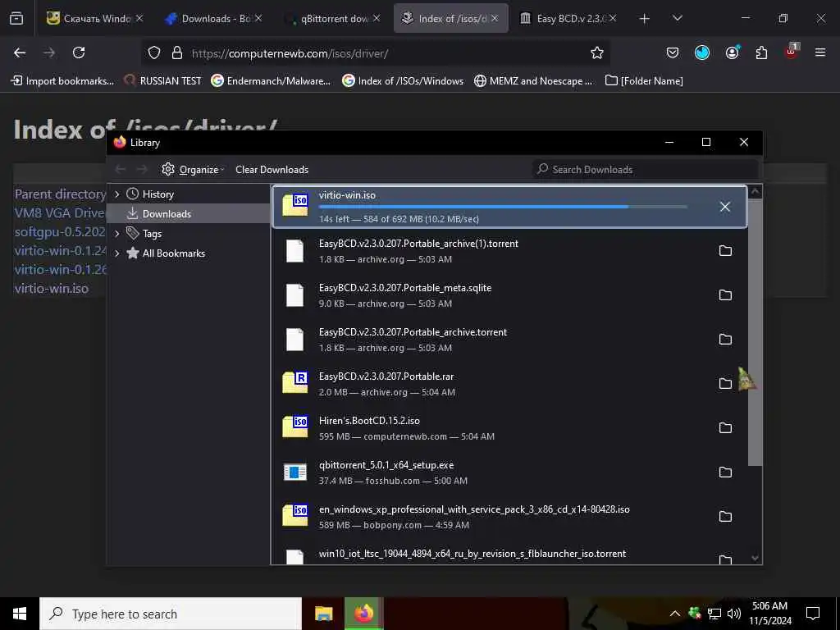Cancel the virtio-win.iso download
The width and height of the screenshot is (840, 630).
pos(725,207)
